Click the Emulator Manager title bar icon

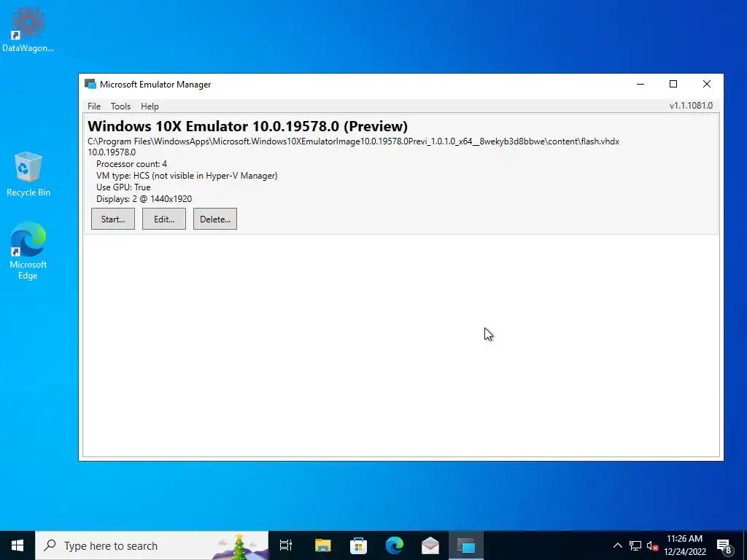[x=90, y=85]
